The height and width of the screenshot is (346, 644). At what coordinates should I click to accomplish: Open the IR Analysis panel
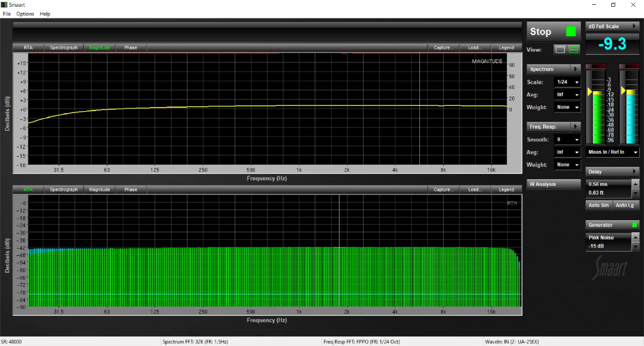553,184
